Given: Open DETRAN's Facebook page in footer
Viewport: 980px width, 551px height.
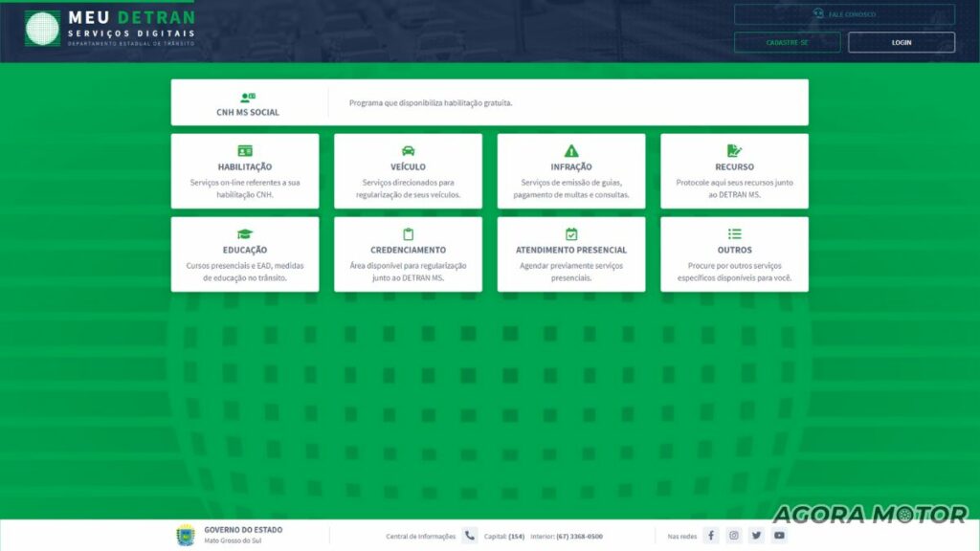Looking at the screenshot, I should point(711,536).
